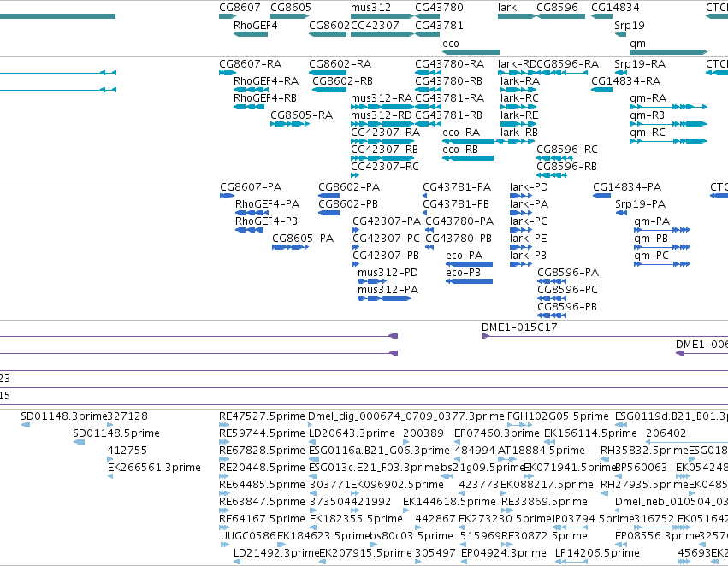Click transcript CG42307-RC
The image size is (728, 566).
point(384,167)
